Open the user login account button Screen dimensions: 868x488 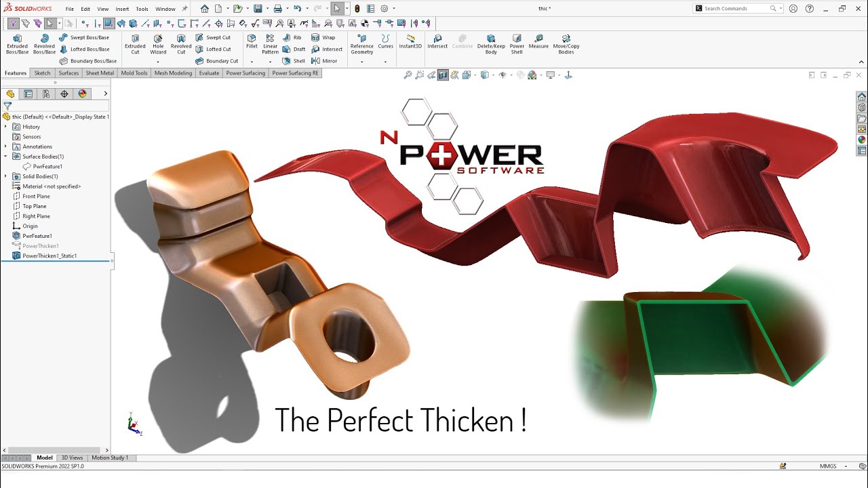793,9
